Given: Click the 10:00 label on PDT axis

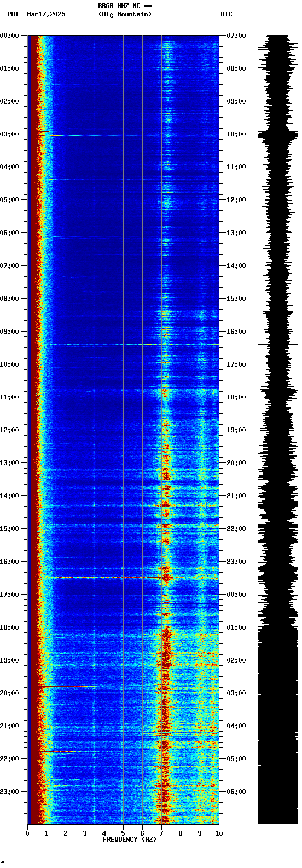Looking at the screenshot, I should point(10,364).
